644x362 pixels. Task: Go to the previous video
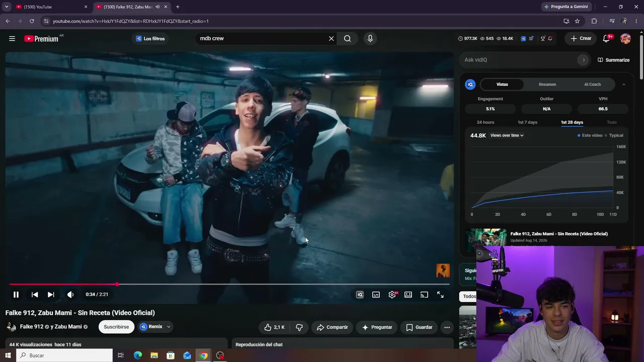[35, 295]
